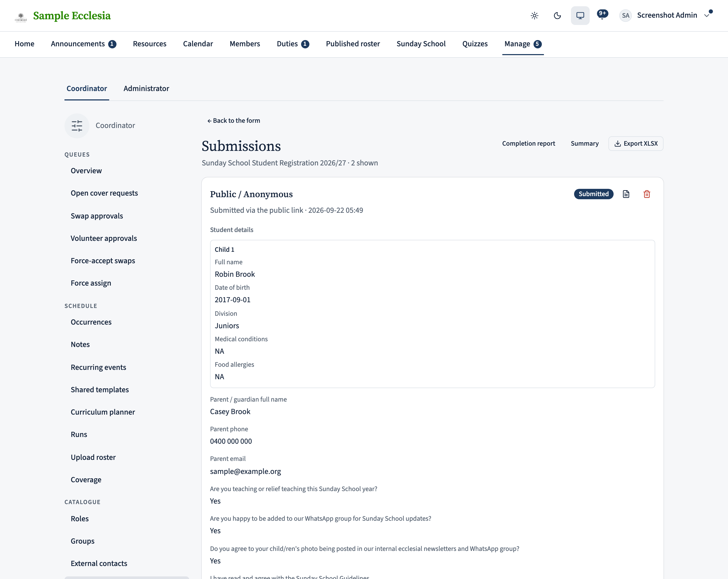Select the 2017-09-01 date of birth
This screenshot has height=579, width=728.
(x=232, y=300)
